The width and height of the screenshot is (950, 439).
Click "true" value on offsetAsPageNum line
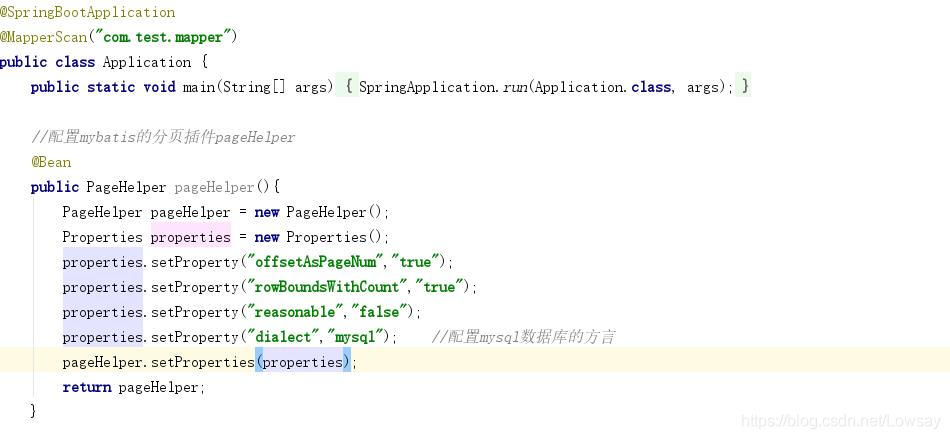415,262
